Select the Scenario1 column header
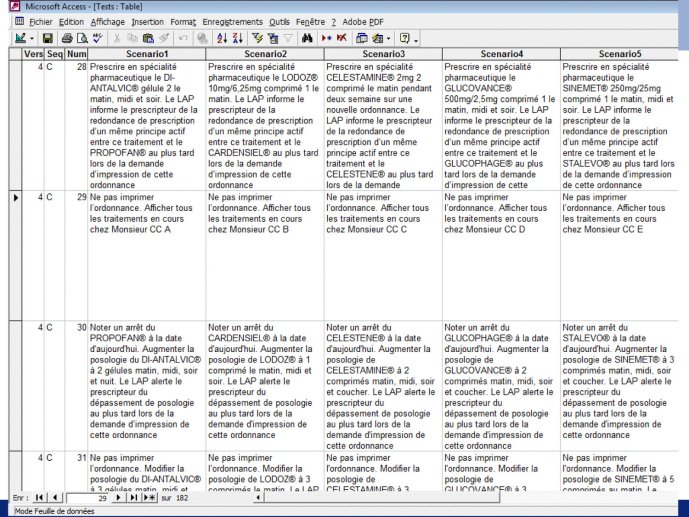This screenshot has width=689, height=517. coord(147,54)
